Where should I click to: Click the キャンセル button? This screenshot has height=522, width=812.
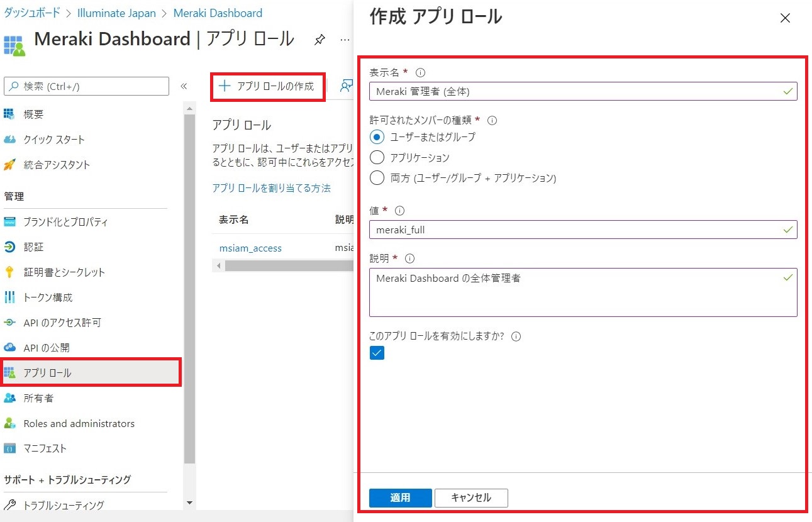pos(471,497)
